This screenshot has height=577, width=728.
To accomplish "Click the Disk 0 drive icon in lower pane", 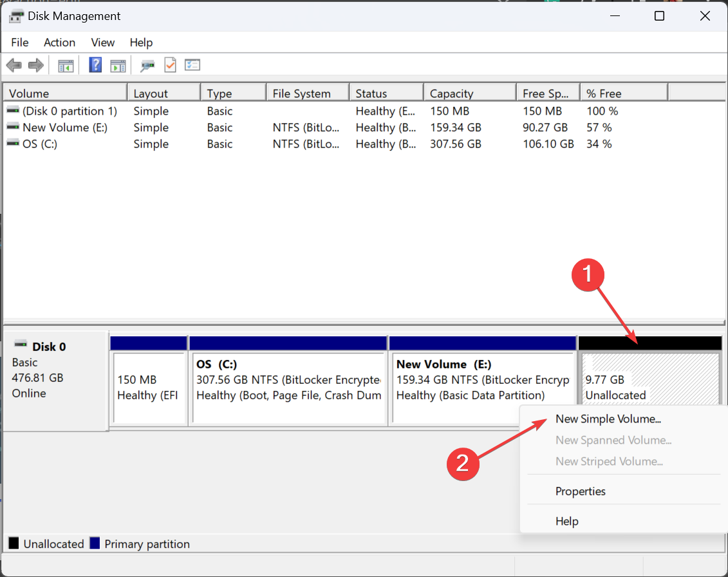I will pyautogui.click(x=21, y=345).
